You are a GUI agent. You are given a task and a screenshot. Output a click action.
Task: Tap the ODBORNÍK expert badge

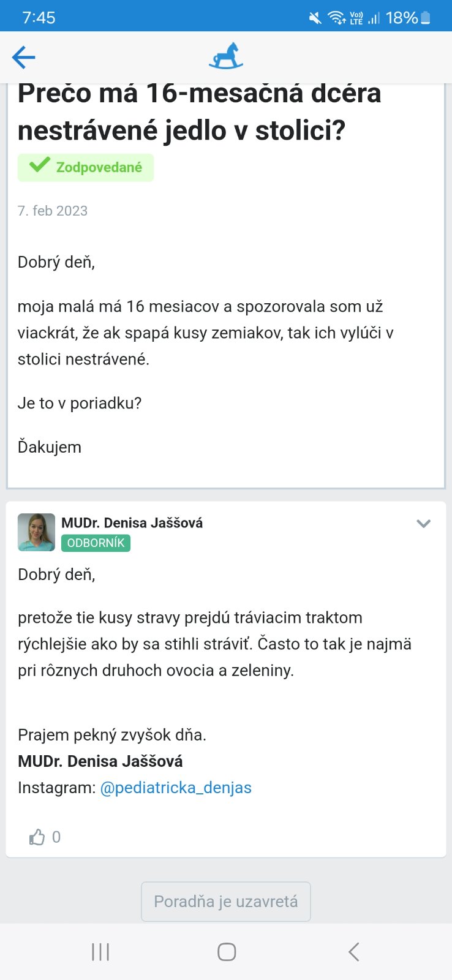coord(96,543)
